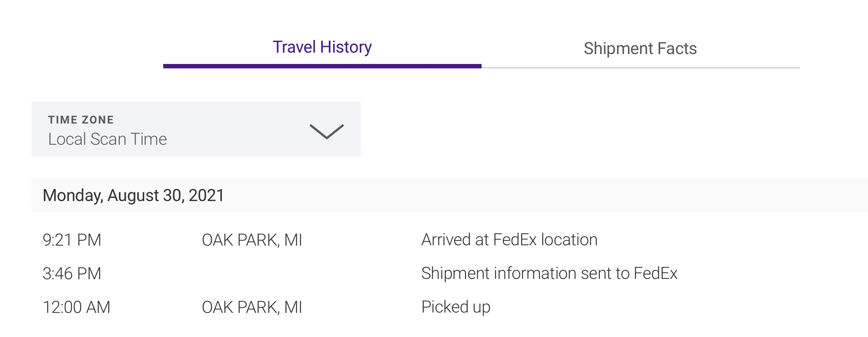Screen dimensions: 868x337
Task: Click the 12:00 AM scan time
Action: (76, 307)
